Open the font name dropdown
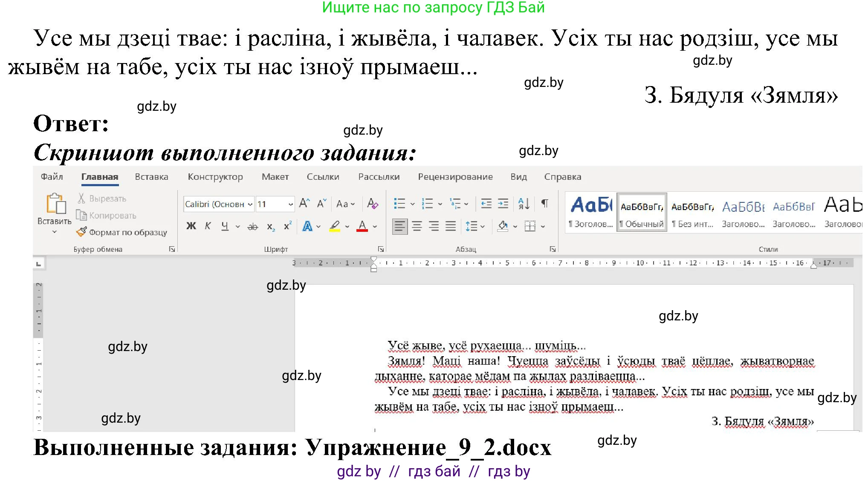This screenshot has height=481, width=868. coord(249,204)
